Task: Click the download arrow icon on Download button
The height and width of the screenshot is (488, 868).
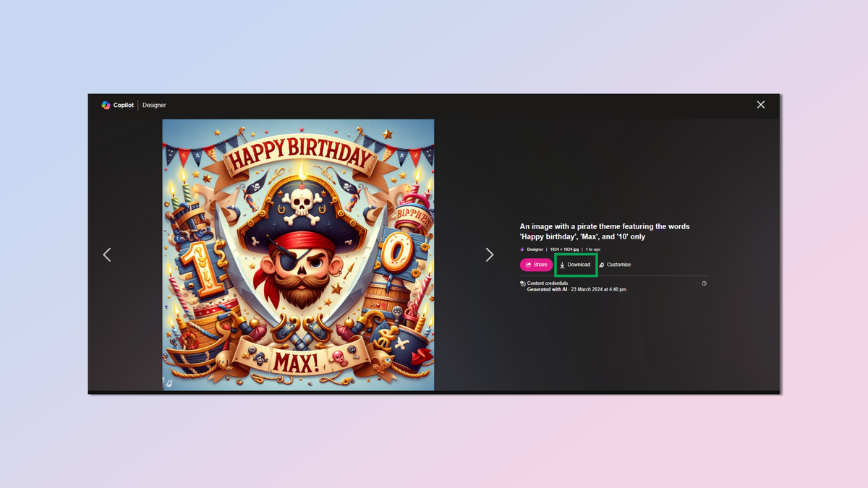Action: click(x=562, y=265)
